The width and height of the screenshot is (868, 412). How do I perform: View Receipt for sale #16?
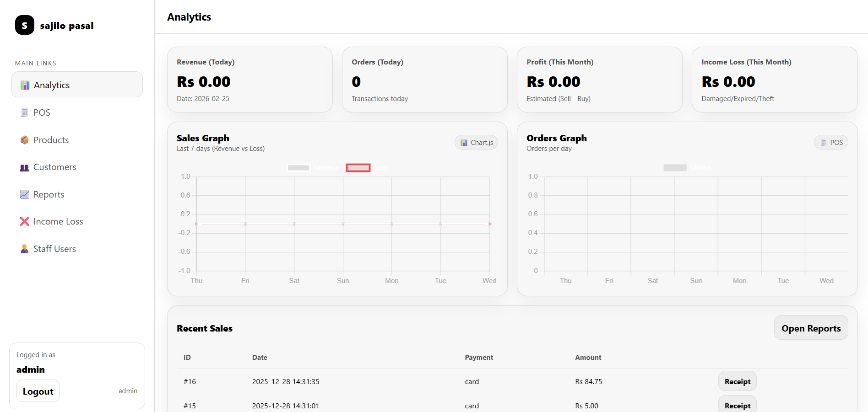tap(737, 381)
